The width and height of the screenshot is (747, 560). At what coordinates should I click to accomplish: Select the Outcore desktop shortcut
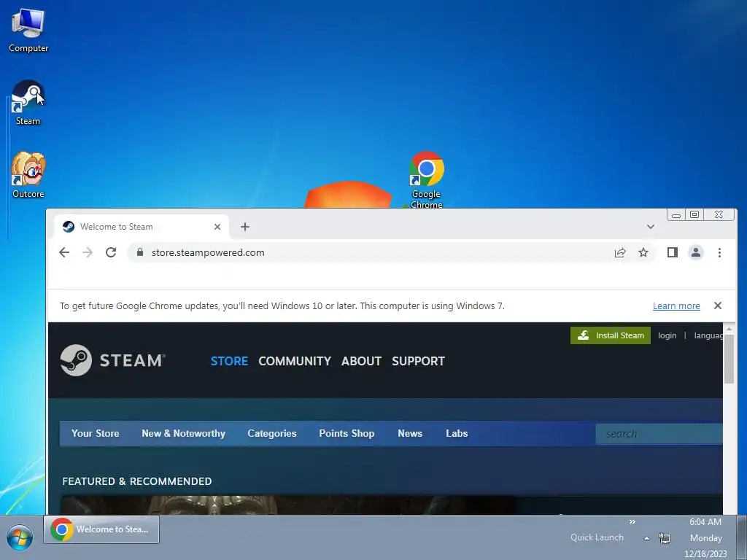pyautogui.click(x=28, y=175)
